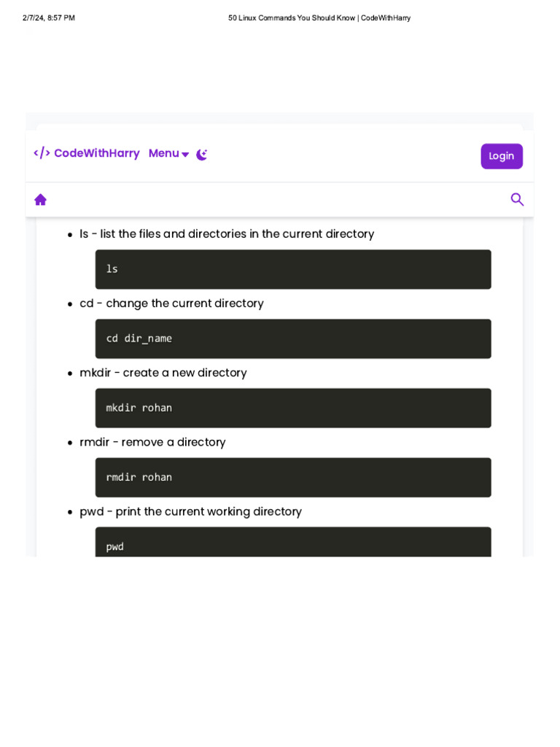
Task: Open the Menu label in the navbar
Action: 163,153
